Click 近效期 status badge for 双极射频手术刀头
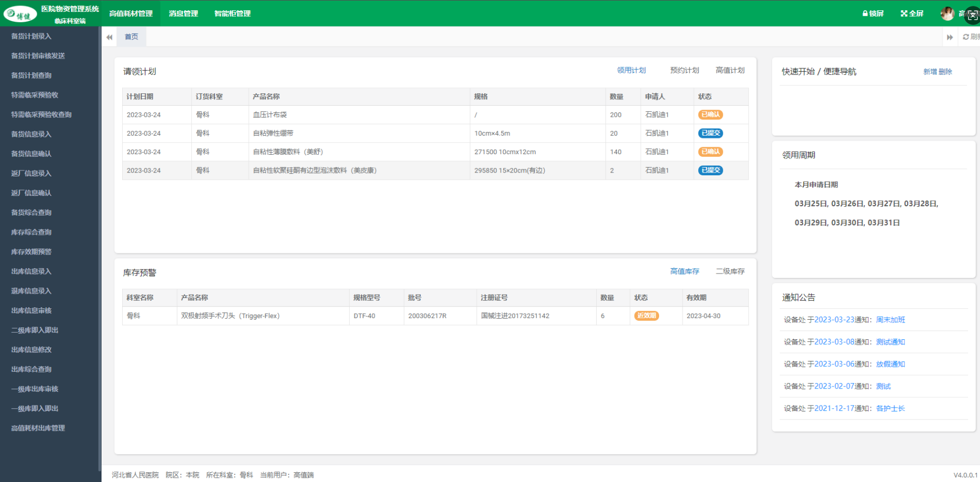 click(x=647, y=315)
